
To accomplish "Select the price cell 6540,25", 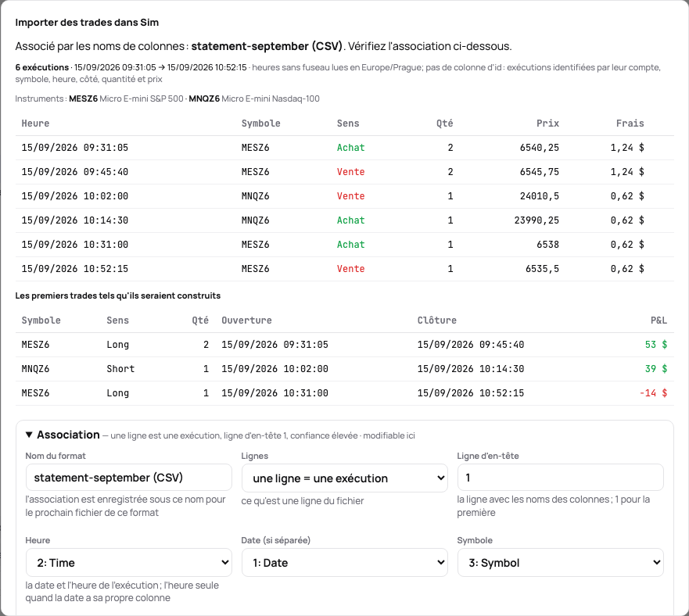I will pos(539,148).
